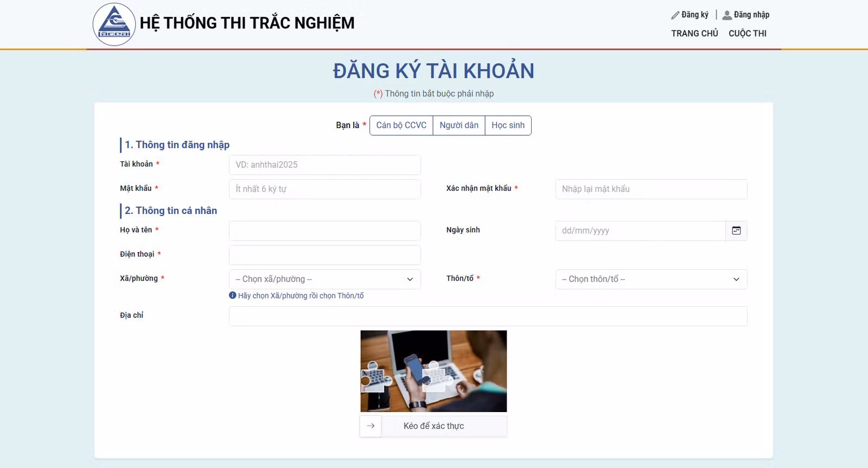The image size is (868, 468).
Task: Select the Cán bộ CCVC user type
Action: [401, 125]
